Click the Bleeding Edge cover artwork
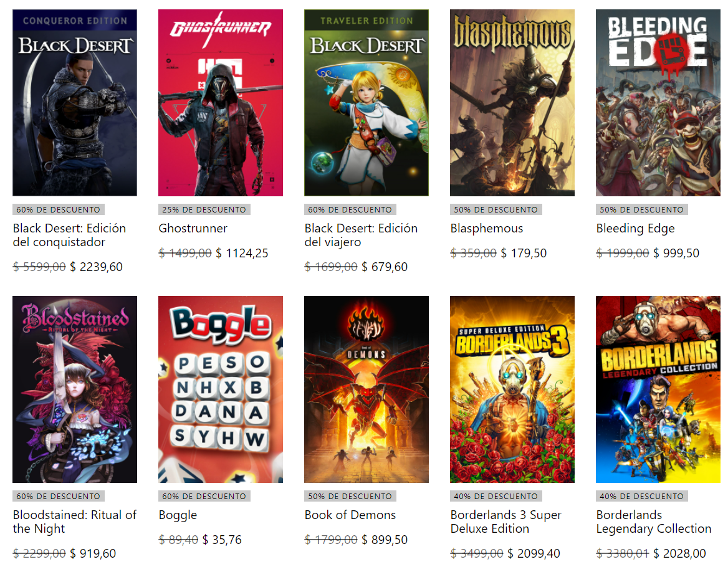 click(658, 103)
